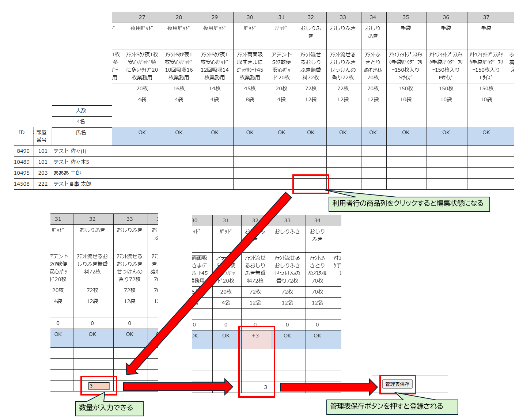Select column 37 header in top table
This screenshot has width=523, height=420.
[486, 17]
